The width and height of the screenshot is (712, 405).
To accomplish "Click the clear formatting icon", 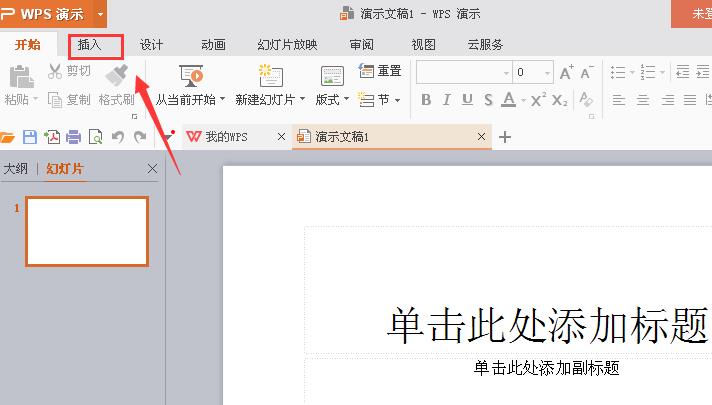I will [x=586, y=99].
